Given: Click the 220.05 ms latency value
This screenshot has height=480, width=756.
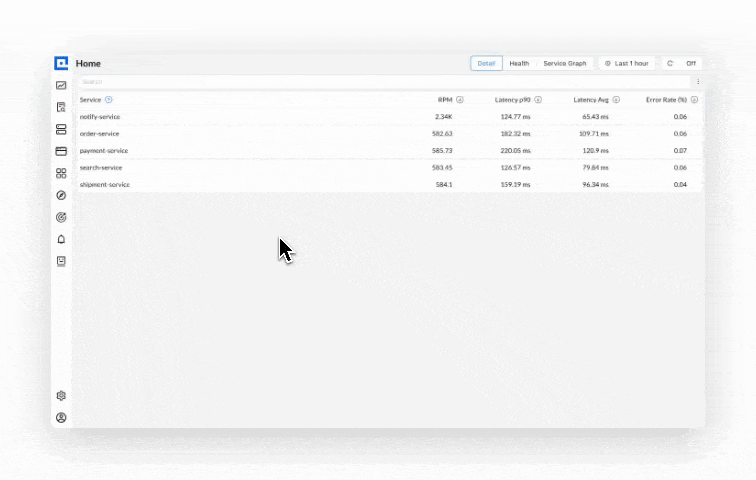Looking at the screenshot, I should [x=515, y=150].
